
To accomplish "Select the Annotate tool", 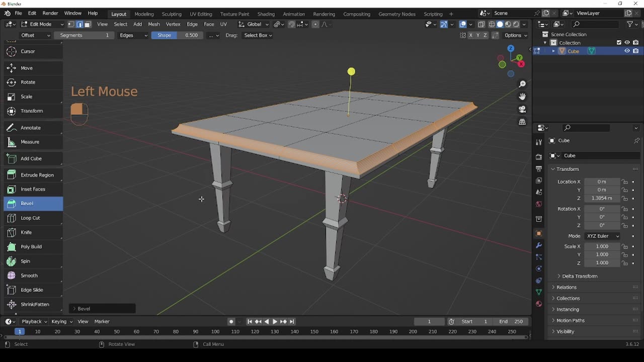I will [33, 128].
